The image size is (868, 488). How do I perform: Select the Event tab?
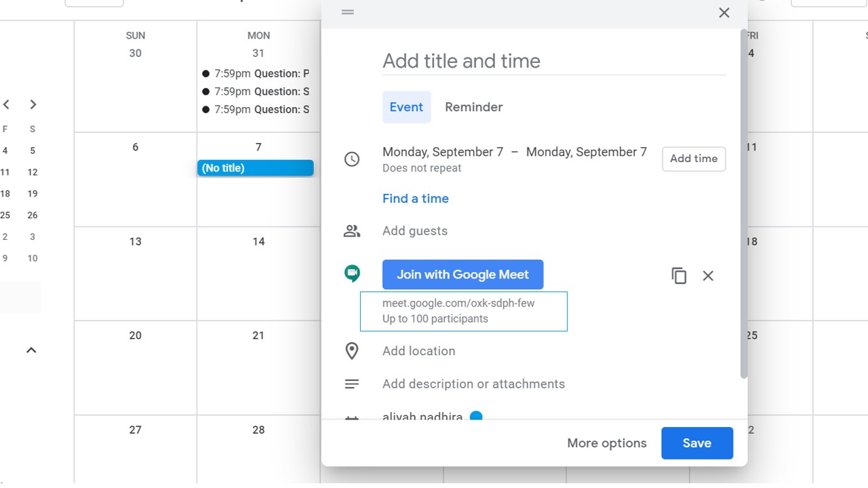pos(406,106)
